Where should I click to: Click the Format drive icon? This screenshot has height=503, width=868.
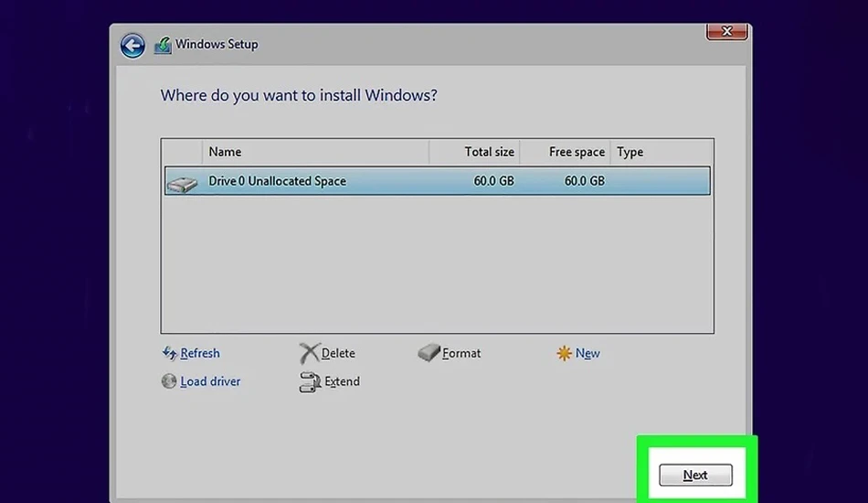point(429,352)
